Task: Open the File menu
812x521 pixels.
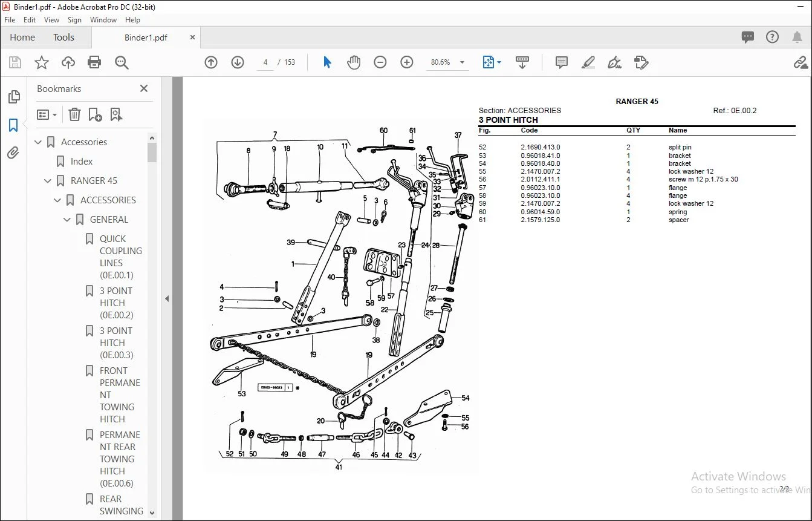Action: click(x=10, y=20)
